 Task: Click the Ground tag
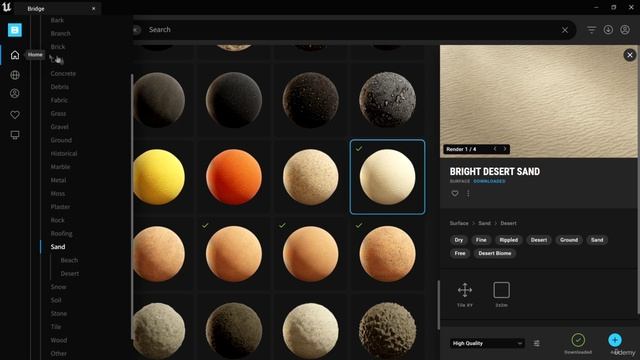pyautogui.click(x=569, y=240)
